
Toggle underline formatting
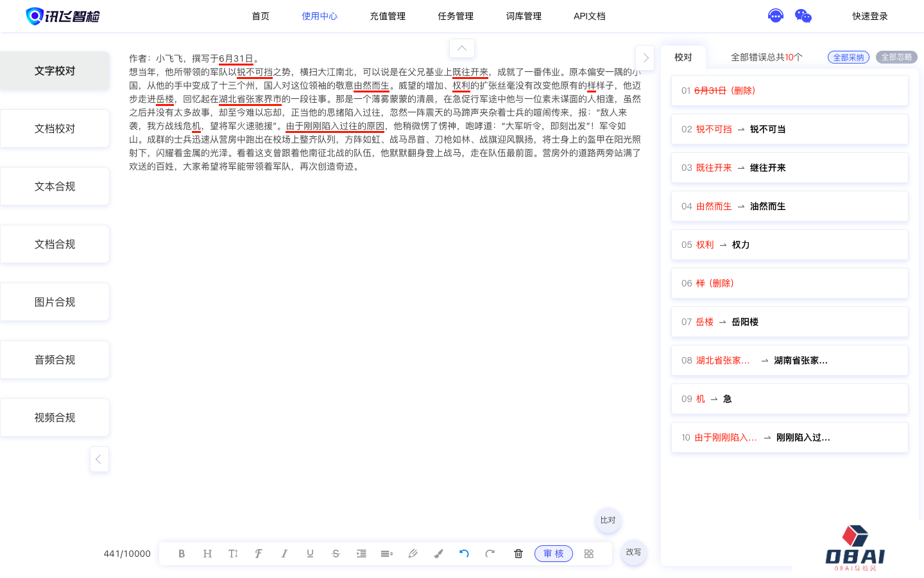(310, 554)
